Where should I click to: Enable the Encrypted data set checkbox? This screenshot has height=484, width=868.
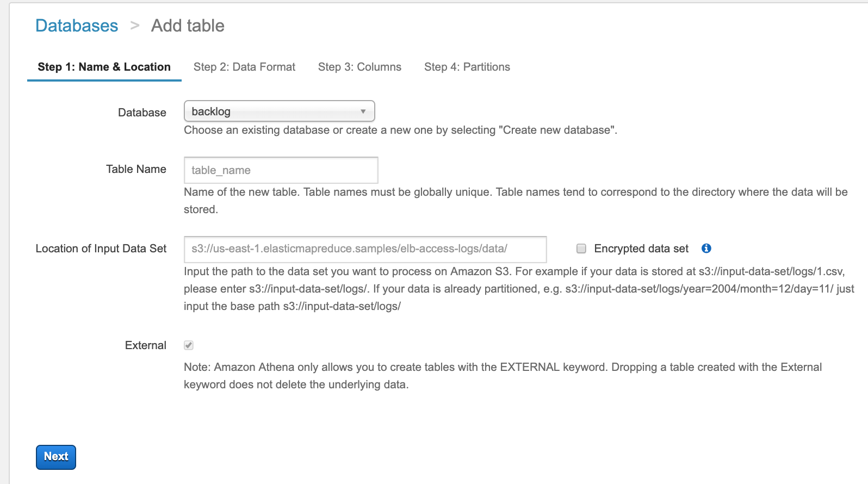point(581,249)
